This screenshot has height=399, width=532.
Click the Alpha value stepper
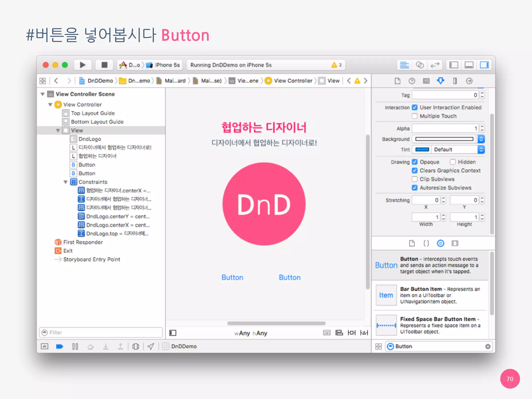tap(482, 128)
